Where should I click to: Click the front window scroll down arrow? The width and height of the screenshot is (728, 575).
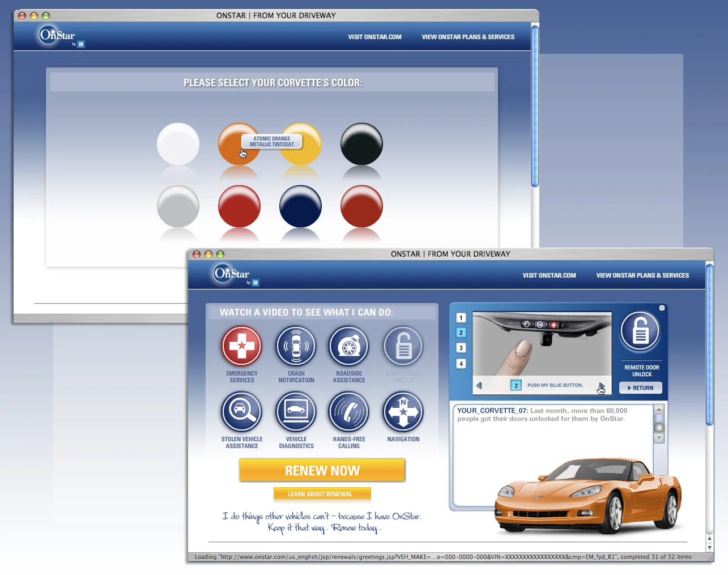pos(710,548)
